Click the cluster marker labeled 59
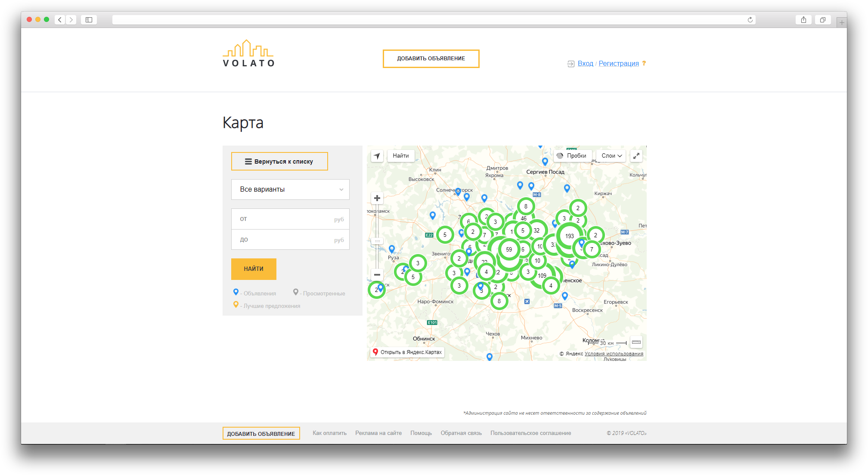Viewport: 868px width, 475px height. (509, 249)
